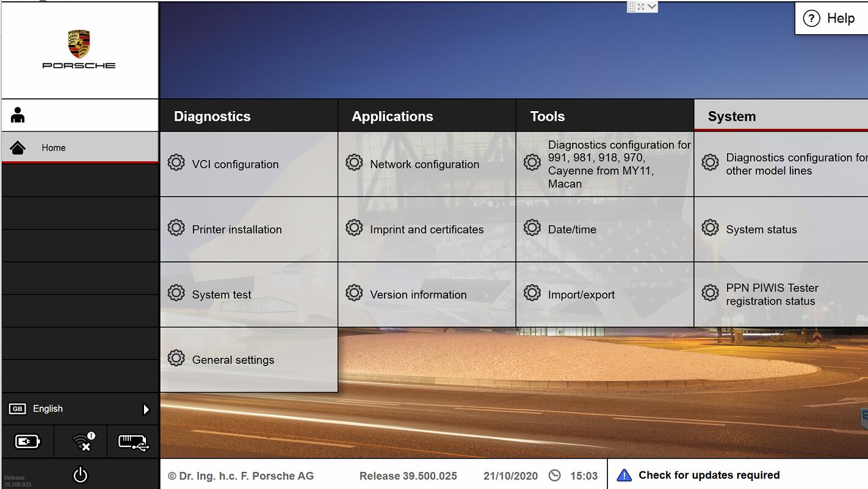Click the battery power status icon
The width and height of the screenshot is (868, 489).
(x=27, y=441)
